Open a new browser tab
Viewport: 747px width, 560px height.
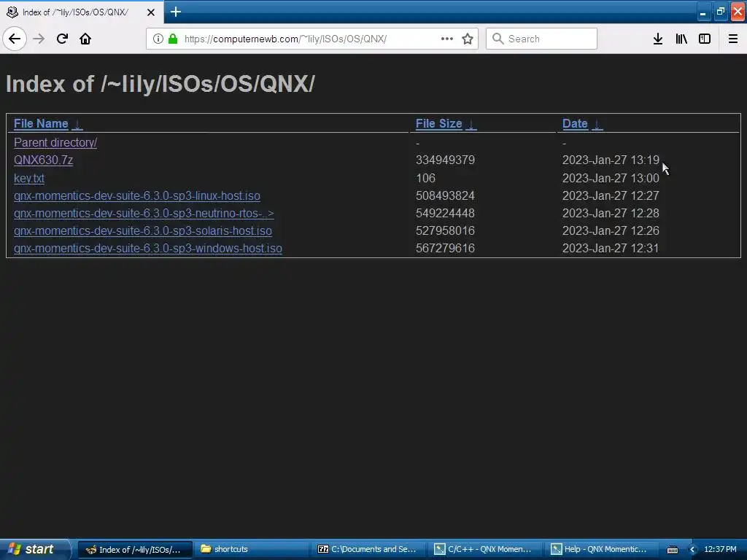pos(175,12)
